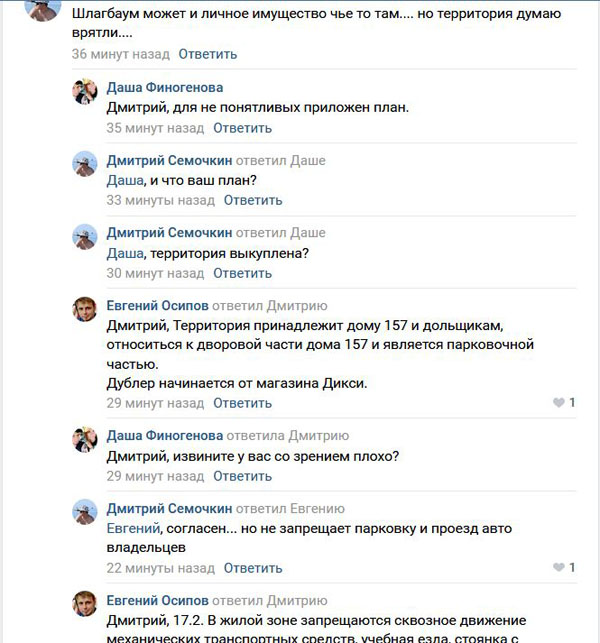Click Evgeny's avatar on the 17.2 rule comment
The width and height of the screenshot is (600, 643).
click(x=85, y=604)
